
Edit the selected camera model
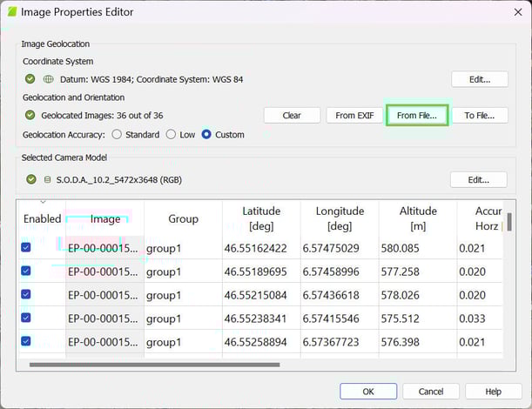pyautogui.click(x=478, y=180)
